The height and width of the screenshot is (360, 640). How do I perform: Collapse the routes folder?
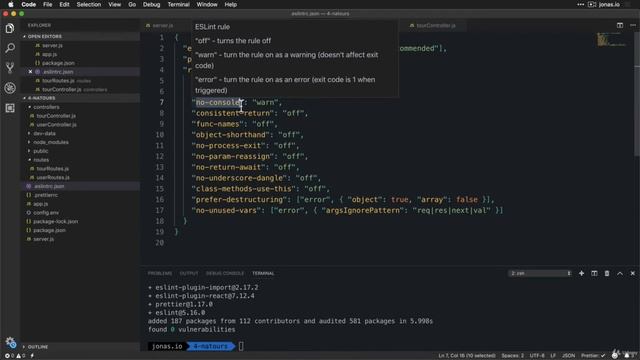tap(41, 160)
